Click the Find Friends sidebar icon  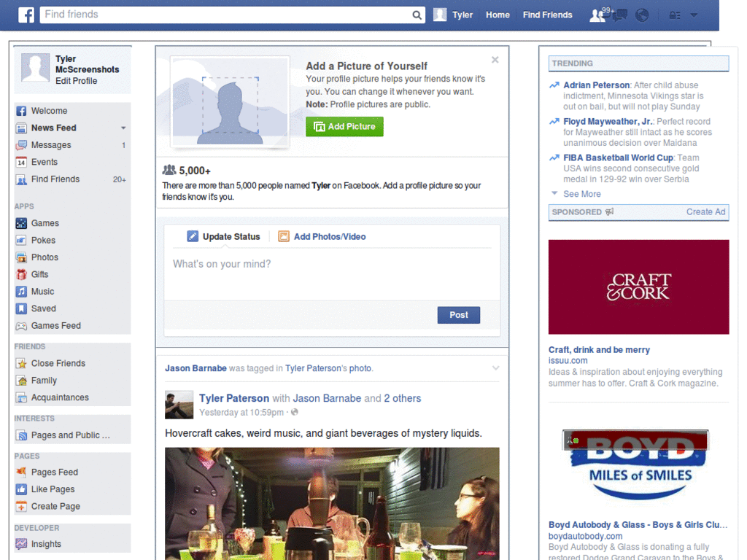coord(21,179)
